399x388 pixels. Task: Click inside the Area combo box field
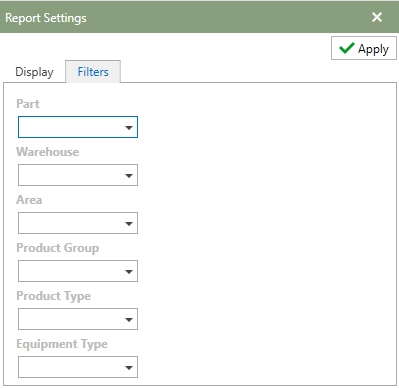pos(78,223)
